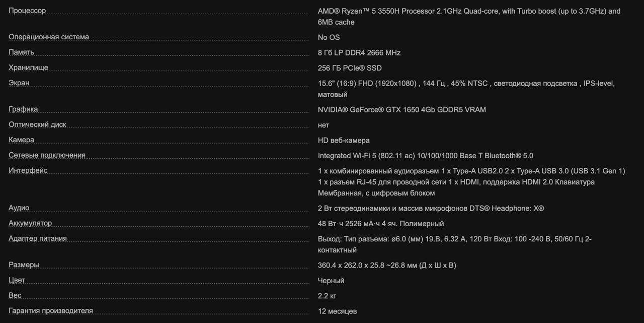Image resolution: width=644 pixels, height=323 pixels.
Task: Click the Операционная система label
Action: 49,37
